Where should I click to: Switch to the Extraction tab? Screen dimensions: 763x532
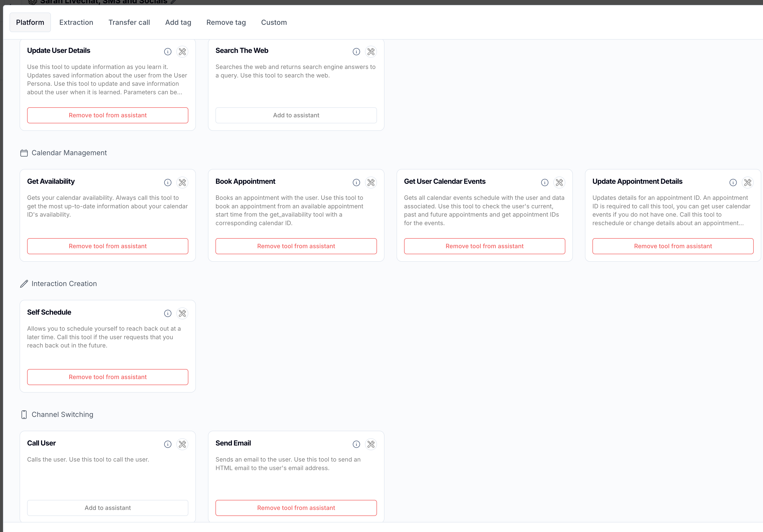click(76, 22)
